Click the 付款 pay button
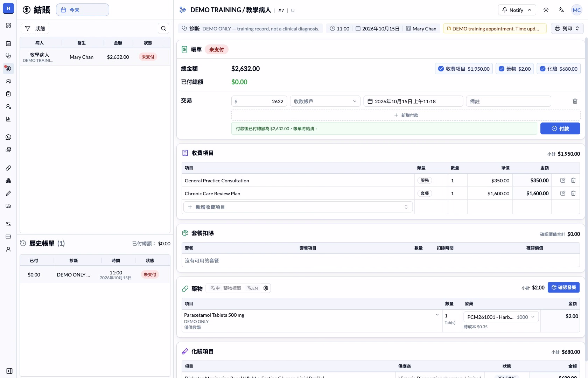588x378 pixels. tap(560, 128)
